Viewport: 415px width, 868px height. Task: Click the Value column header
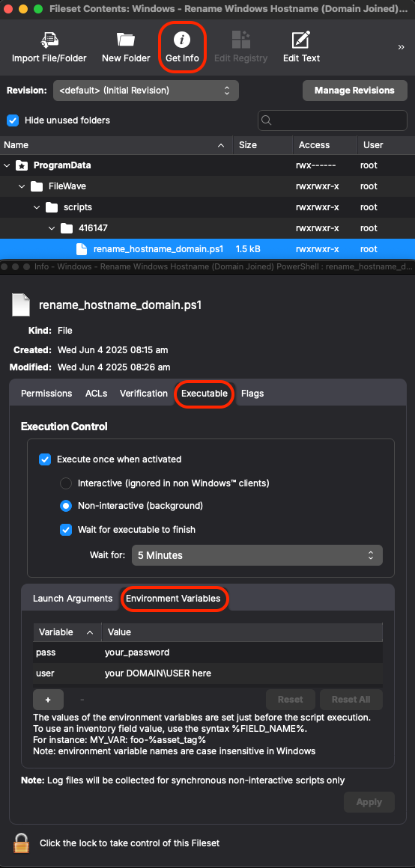pyautogui.click(x=242, y=632)
